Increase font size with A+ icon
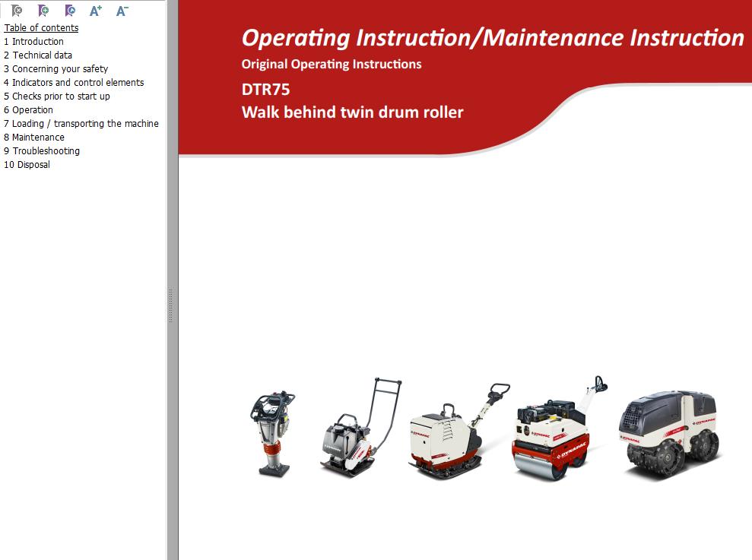Image resolution: width=752 pixels, height=560 pixels. [x=96, y=11]
